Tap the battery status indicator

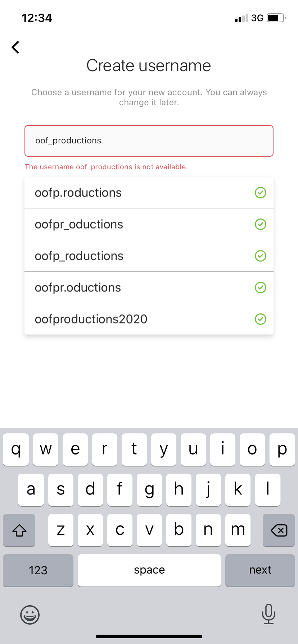click(x=276, y=18)
